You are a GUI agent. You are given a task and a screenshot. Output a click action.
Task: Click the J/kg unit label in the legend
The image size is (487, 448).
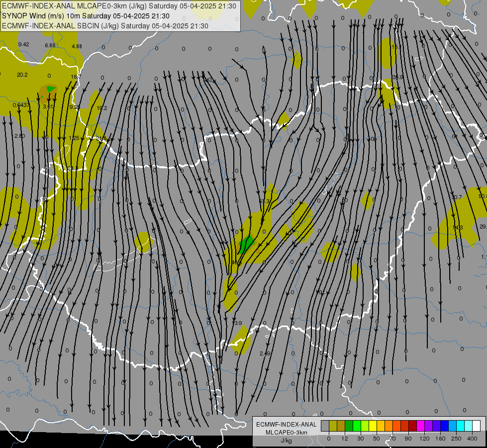click(287, 441)
